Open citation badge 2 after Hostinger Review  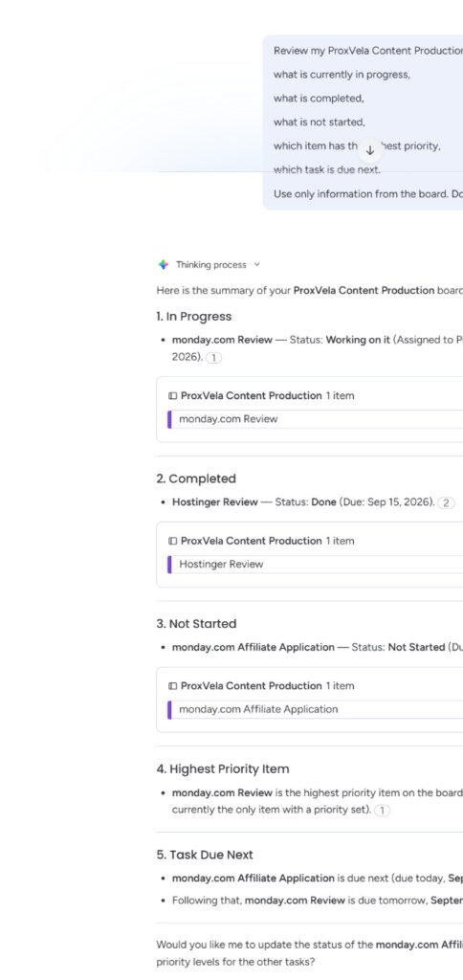446,502
